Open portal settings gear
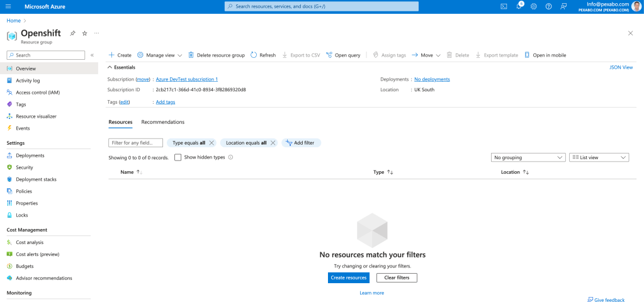This screenshot has height=302, width=644. click(533, 6)
